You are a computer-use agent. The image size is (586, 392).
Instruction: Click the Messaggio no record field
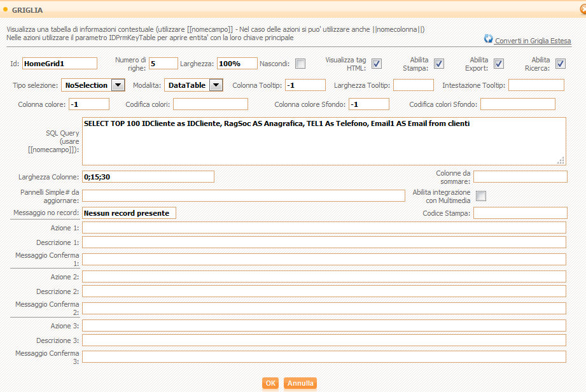click(x=129, y=213)
